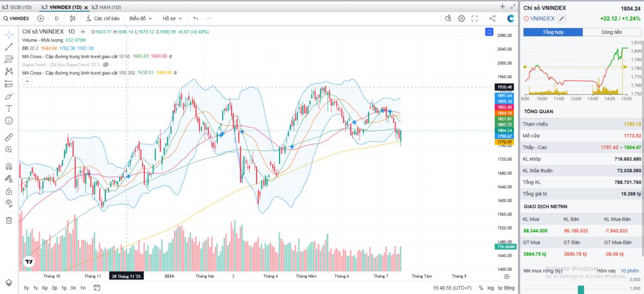The width and height of the screenshot is (644, 294).
Task: Open the candlestick chart type selector
Action: 73,18
